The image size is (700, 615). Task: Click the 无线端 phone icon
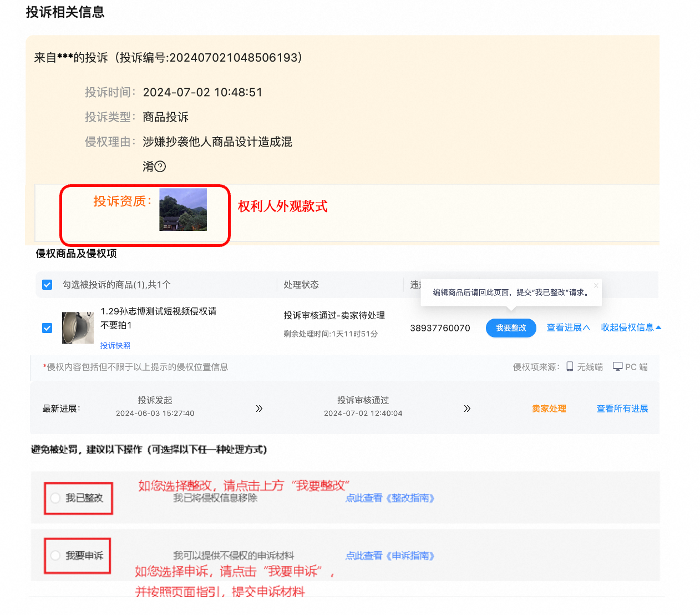point(570,366)
